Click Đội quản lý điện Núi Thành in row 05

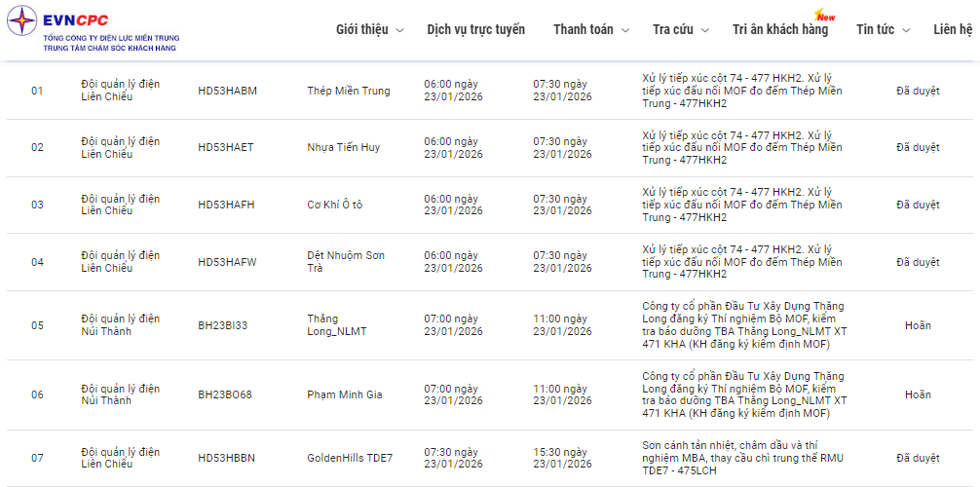pyautogui.click(x=120, y=325)
